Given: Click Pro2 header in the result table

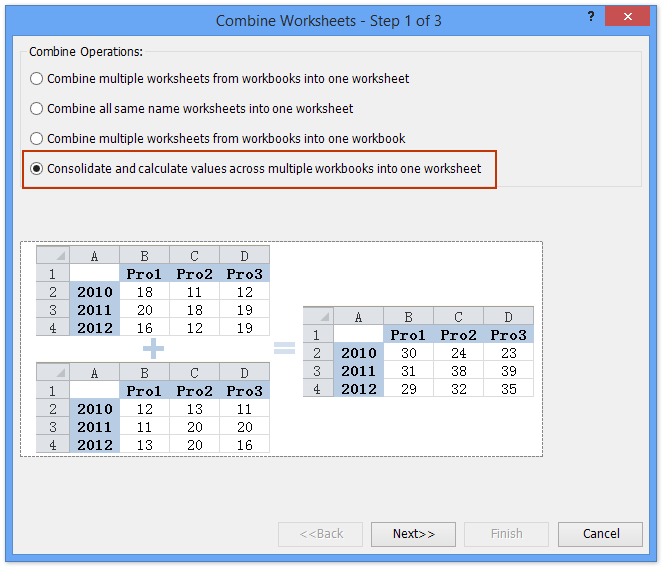Looking at the screenshot, I should click(458, 334).
